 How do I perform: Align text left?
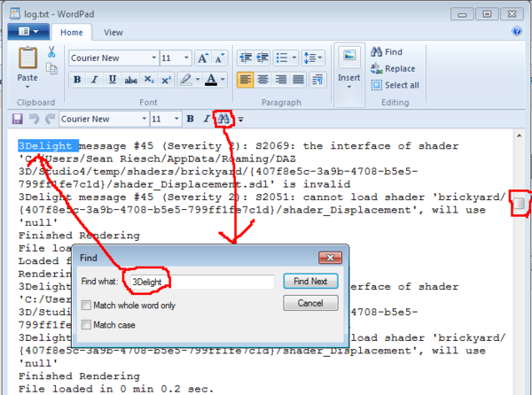[246, 80]
